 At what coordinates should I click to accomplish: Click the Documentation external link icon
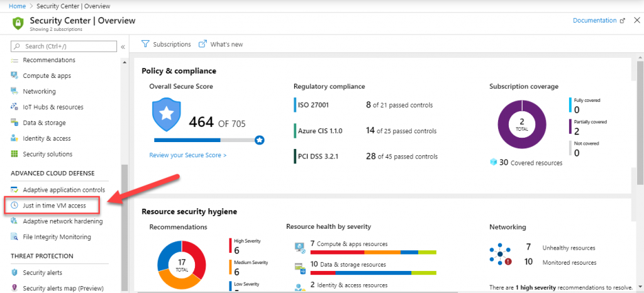click(623, 21)
